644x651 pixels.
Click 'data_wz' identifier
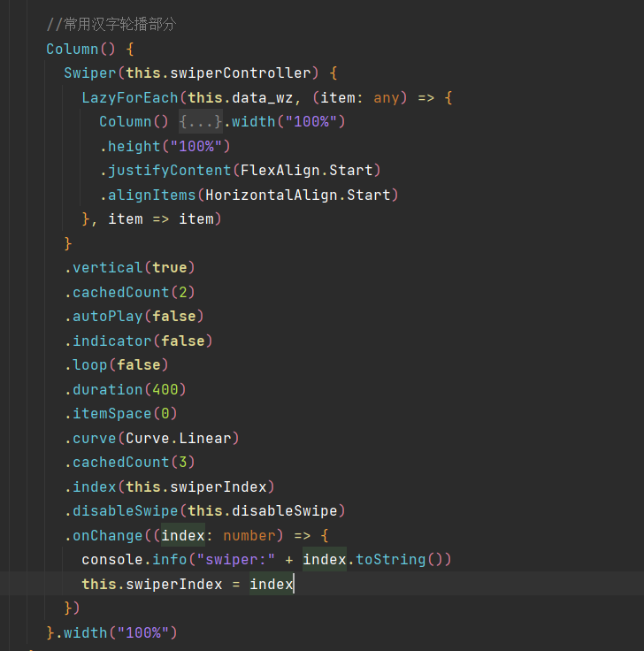263,97
